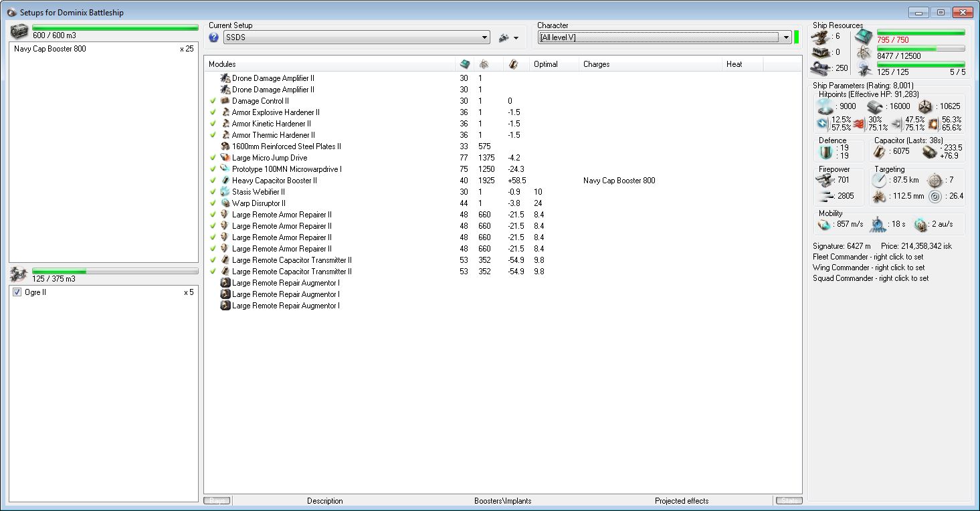This screenshot has height=511, width=980.
Task: Click the scan resolution icon showing 112.5 mm
Action: (878, 197)
